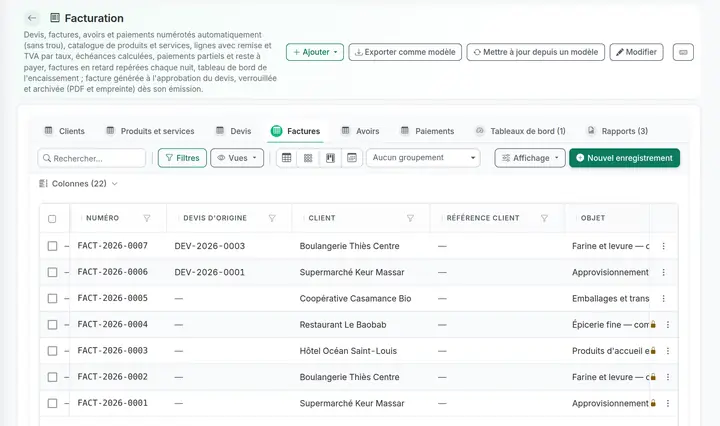Filter the Client column

[x=410, y=218]
